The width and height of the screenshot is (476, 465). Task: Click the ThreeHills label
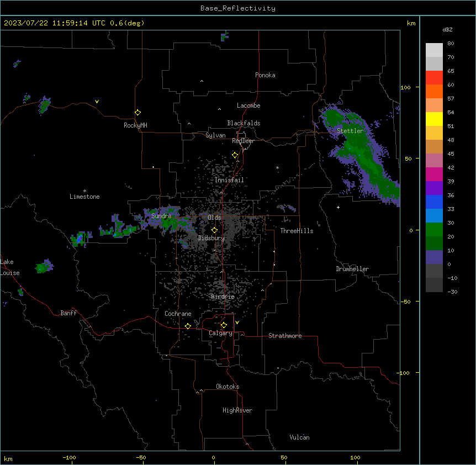pos(297,231)
